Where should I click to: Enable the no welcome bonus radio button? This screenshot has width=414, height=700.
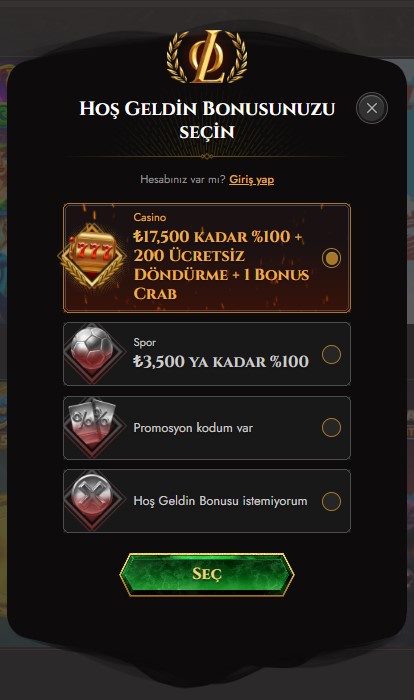coord(331,501)
